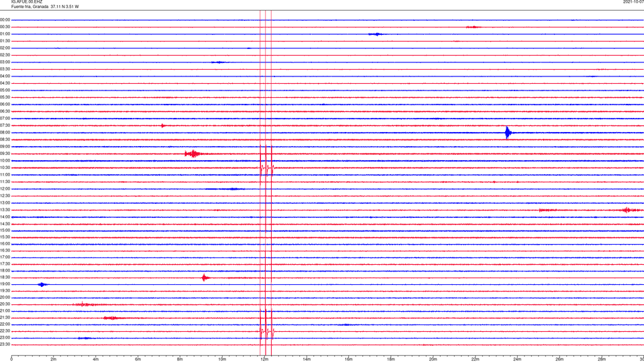Screen dimensions: 644x362
Task: Click the small red event on the 07:30 trace
Action: (164, 125)
